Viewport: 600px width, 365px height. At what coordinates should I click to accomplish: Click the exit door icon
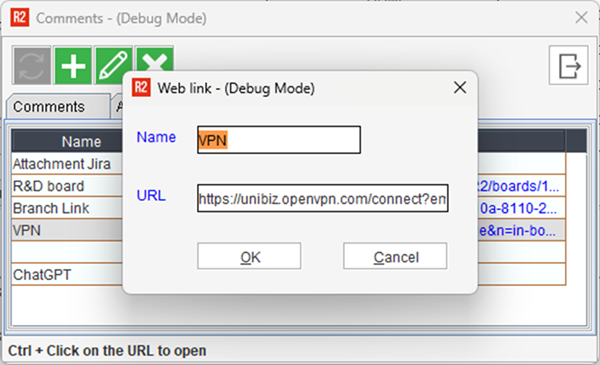pyautogui.click(x=569, y=65)
